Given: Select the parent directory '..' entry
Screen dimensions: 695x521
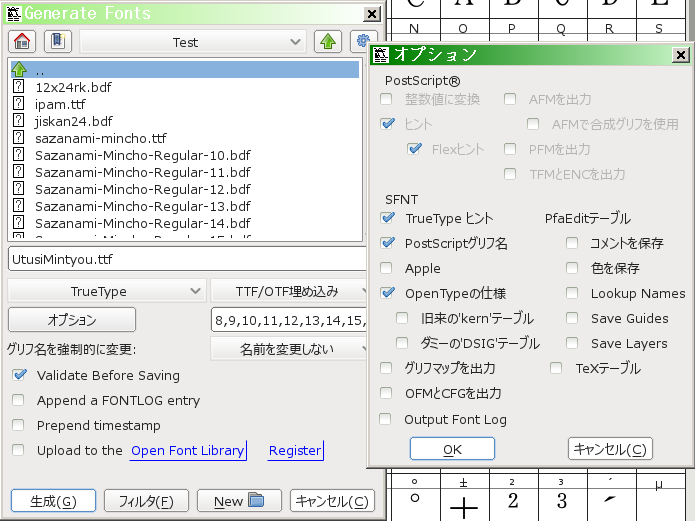Looking at the screenshot, I should click(185, 70).
